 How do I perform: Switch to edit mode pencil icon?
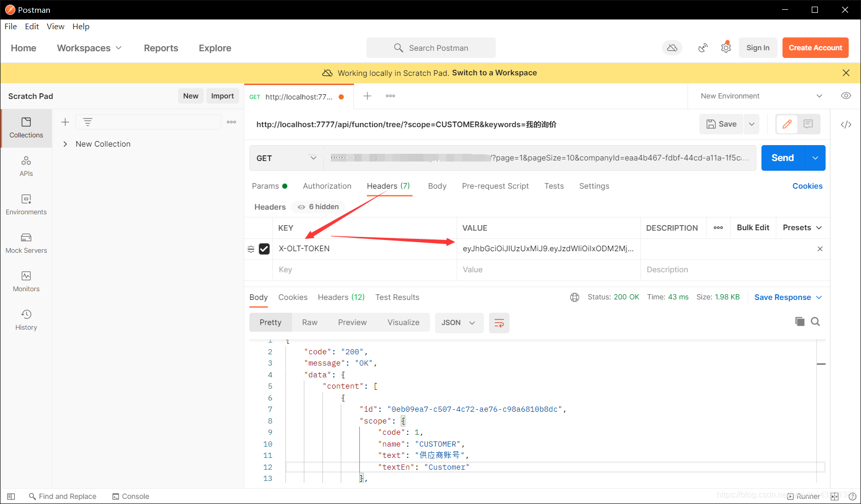tap(787, 124)
